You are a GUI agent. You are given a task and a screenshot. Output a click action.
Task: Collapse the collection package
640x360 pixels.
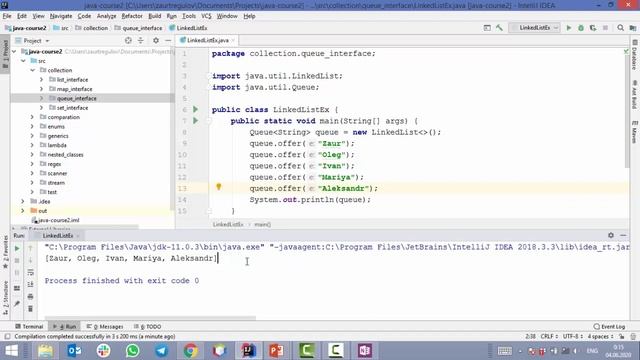click(x=32, y=70)
